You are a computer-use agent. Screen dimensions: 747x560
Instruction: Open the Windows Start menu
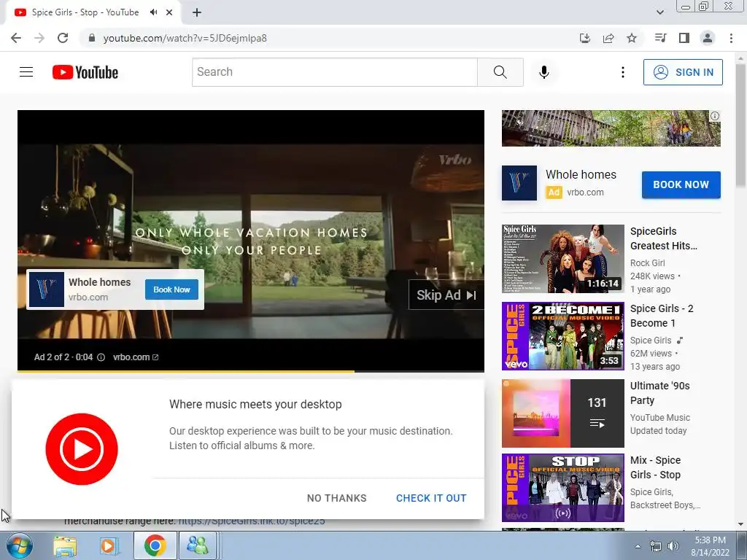18,545
